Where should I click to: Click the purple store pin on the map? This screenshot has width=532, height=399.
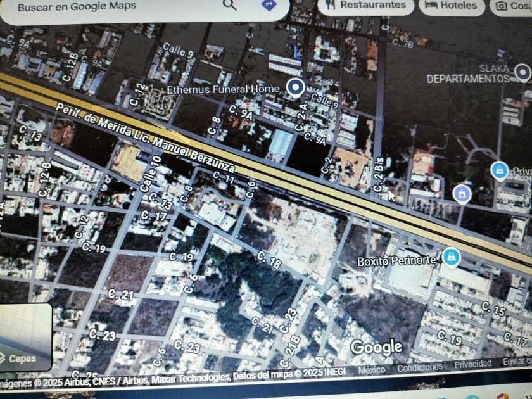[462, 195]
